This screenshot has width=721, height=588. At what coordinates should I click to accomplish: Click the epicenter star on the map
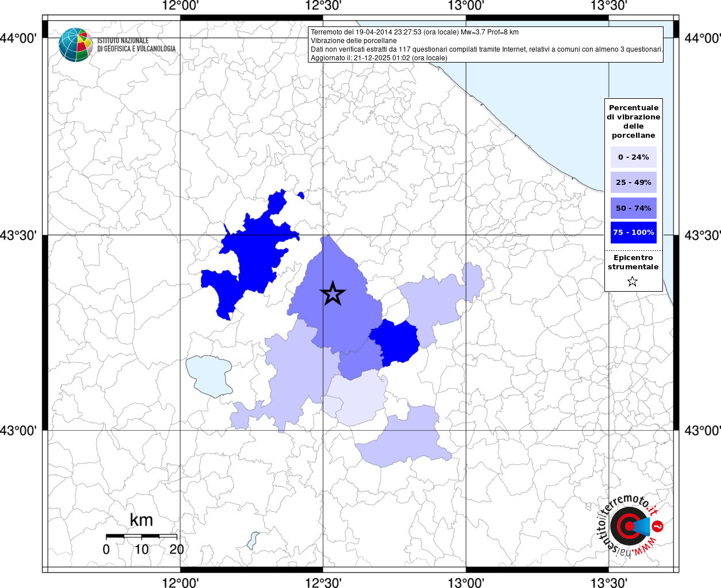(x=333, y=293)
